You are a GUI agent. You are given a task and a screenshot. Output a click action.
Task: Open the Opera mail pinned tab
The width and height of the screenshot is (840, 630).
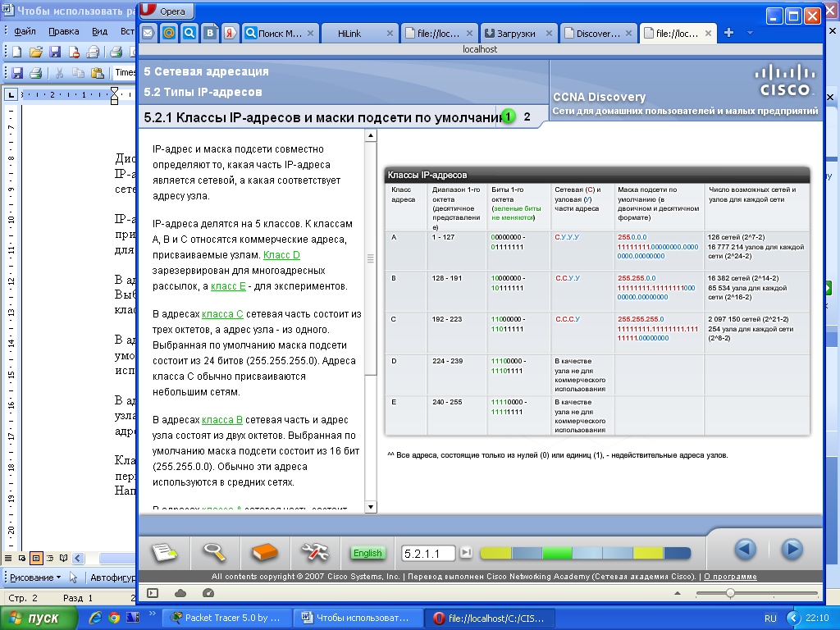[148, 33]
